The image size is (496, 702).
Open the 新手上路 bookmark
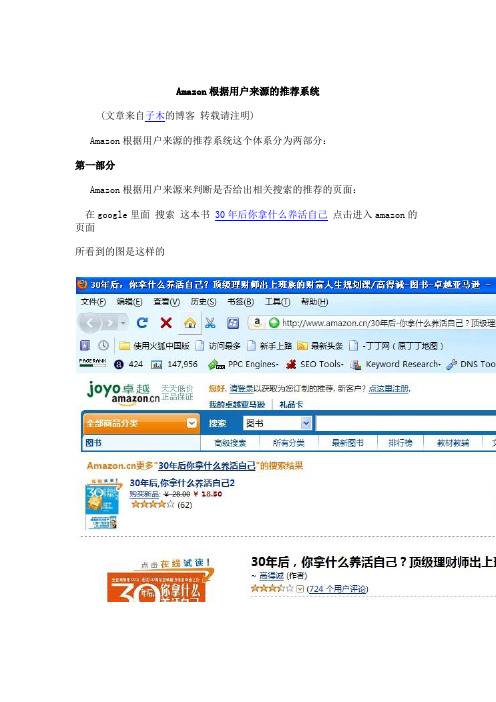(x=269, y=346)
